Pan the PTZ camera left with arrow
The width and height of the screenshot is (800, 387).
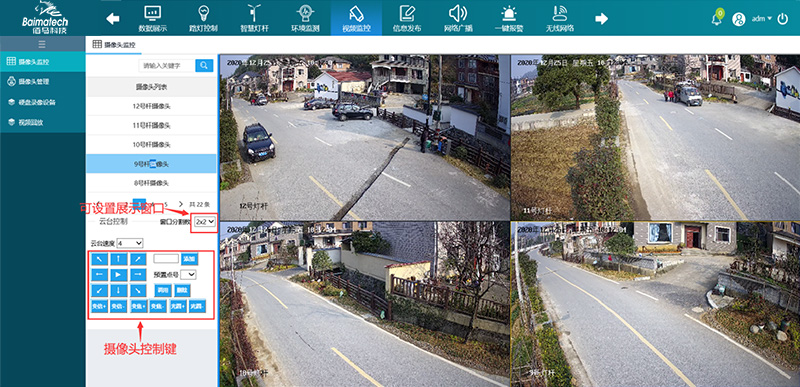pyautogui.click(x=99, y=275)
